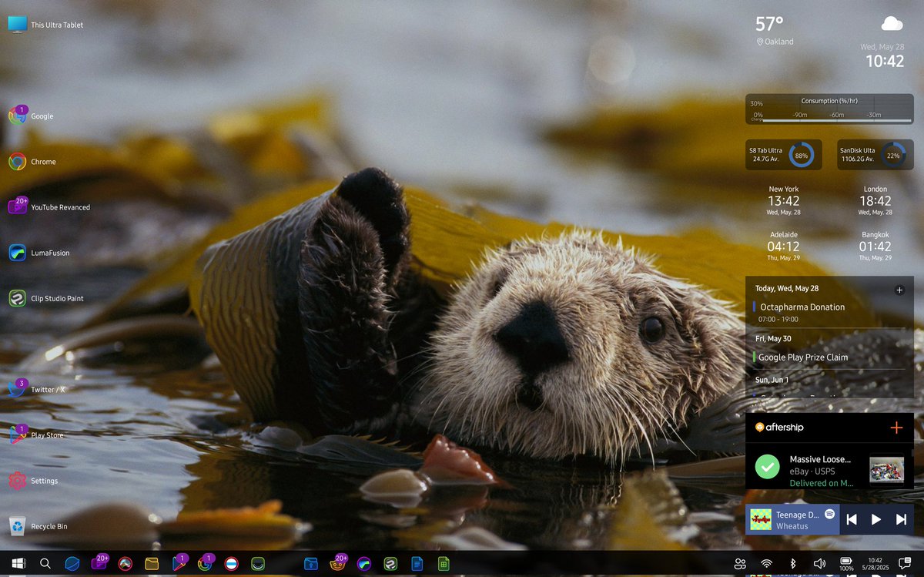Image resolution: width=924 pixels, height=577 pixels.
Task: Select Today, Wed, May 28 calendar header
Action: pos(787,288)
